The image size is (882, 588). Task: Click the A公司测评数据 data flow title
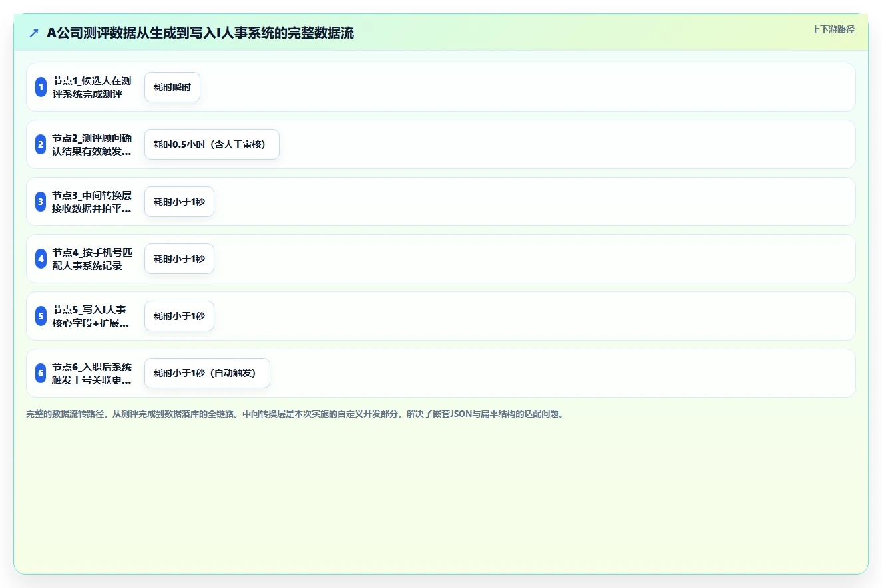click(x=200, y=33)
